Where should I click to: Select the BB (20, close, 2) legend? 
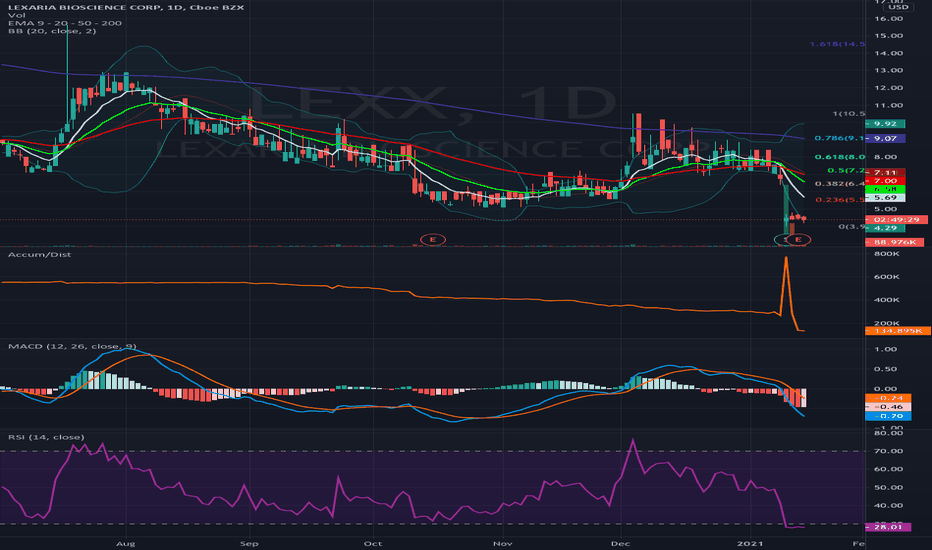point(52,30)
